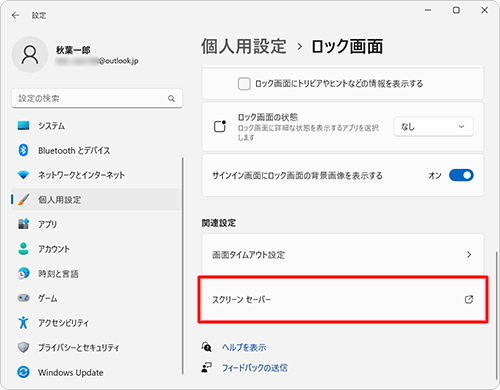500x390 pixels.
Task: Minimize the settings window
Action: point(428,10)
